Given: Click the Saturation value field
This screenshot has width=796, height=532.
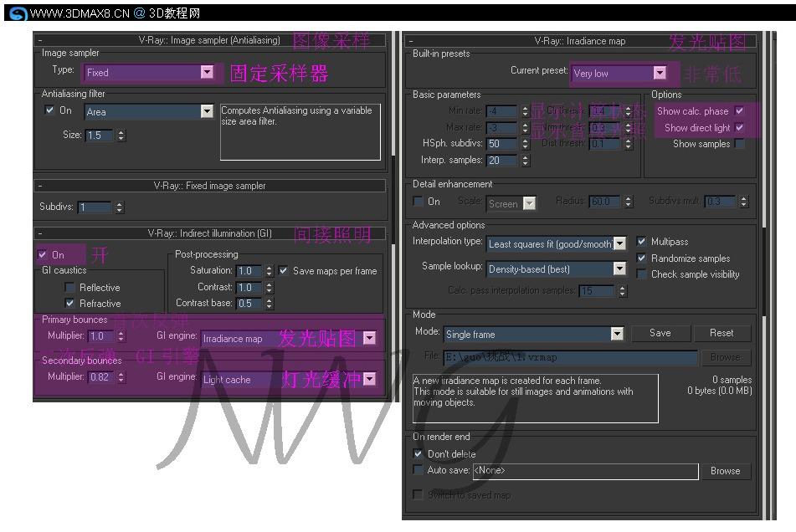Looking at the screenshot, I should coord(249,271).
